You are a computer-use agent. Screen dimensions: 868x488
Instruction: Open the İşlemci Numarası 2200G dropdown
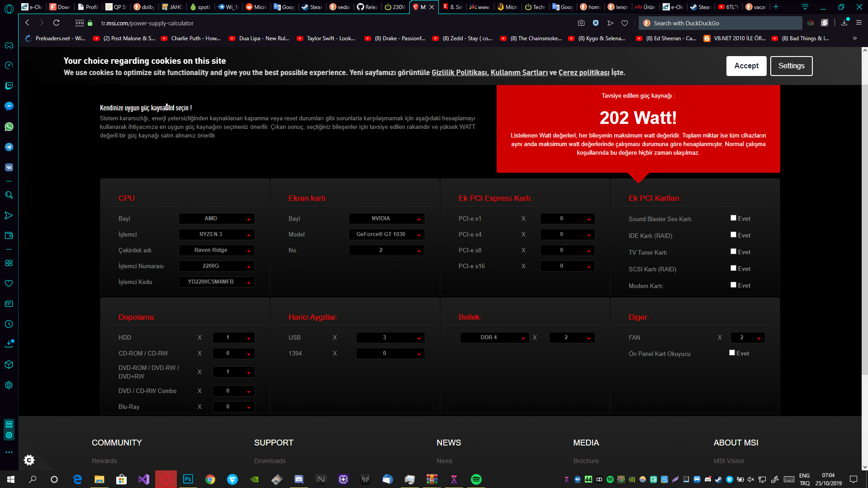point(217,266)
